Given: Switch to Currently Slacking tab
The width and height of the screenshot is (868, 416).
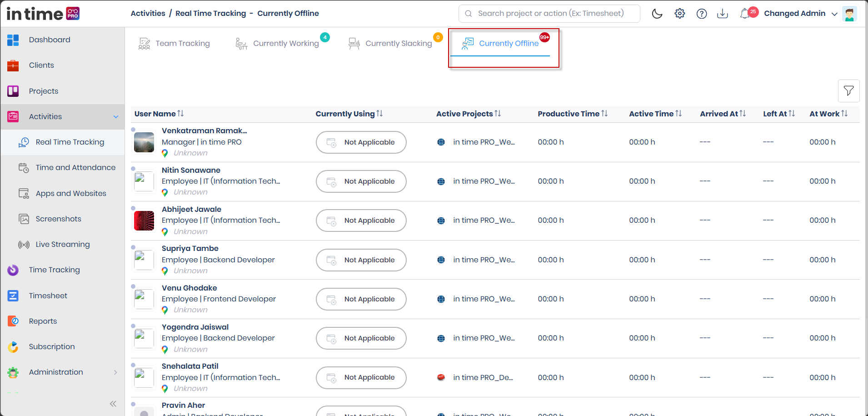Looking at the screenshot, I should pos(390,44).
